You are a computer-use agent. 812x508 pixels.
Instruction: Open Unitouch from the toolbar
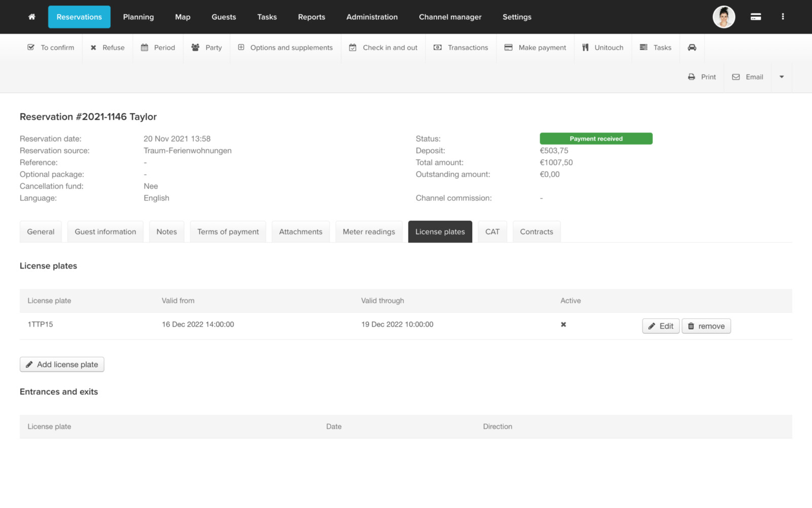tap(603, 48)
